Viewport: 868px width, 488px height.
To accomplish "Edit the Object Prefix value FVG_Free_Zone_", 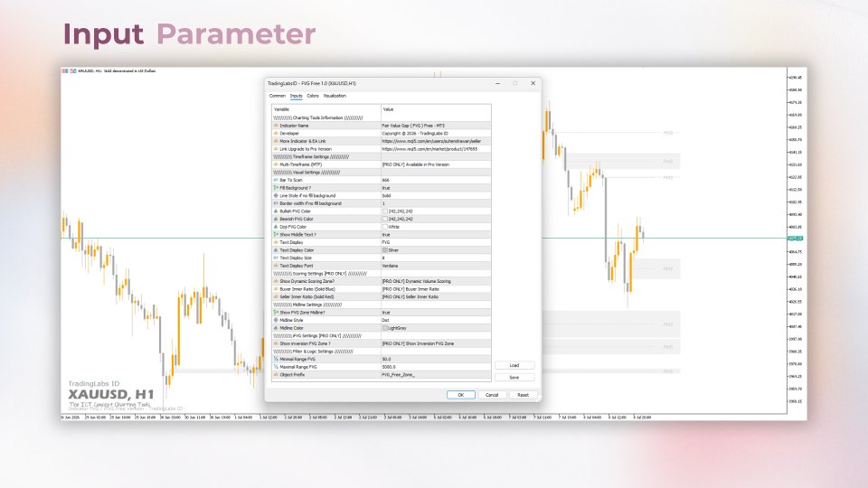I will click(x=436, y=374).
